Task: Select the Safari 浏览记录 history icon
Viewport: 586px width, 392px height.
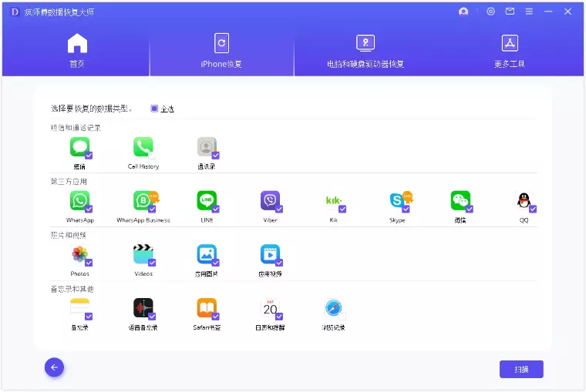Action: (x=333, y=307)
